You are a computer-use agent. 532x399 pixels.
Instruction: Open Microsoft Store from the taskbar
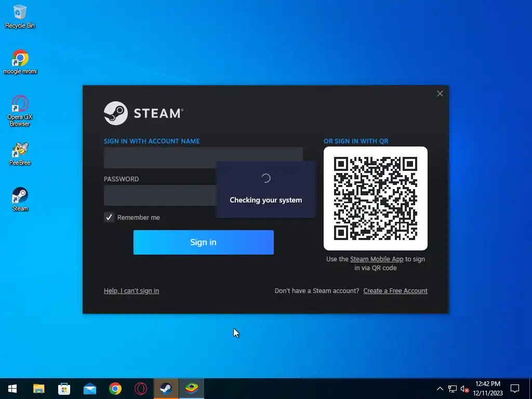pos(64,389)
